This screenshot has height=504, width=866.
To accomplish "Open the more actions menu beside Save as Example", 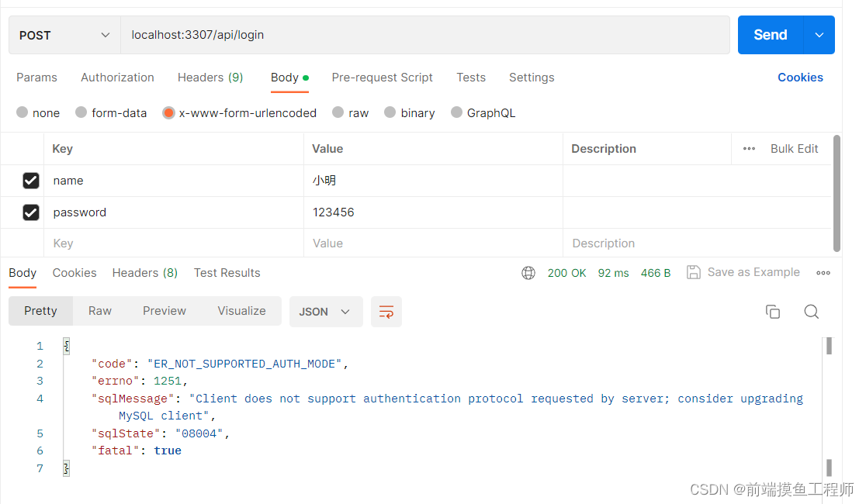I will pyautogui.click(x=823, y=272).
